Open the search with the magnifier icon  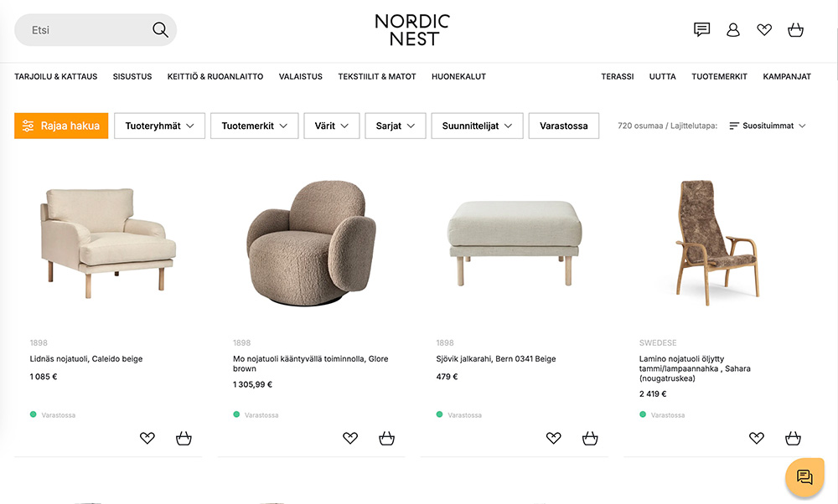pos(159,28)
